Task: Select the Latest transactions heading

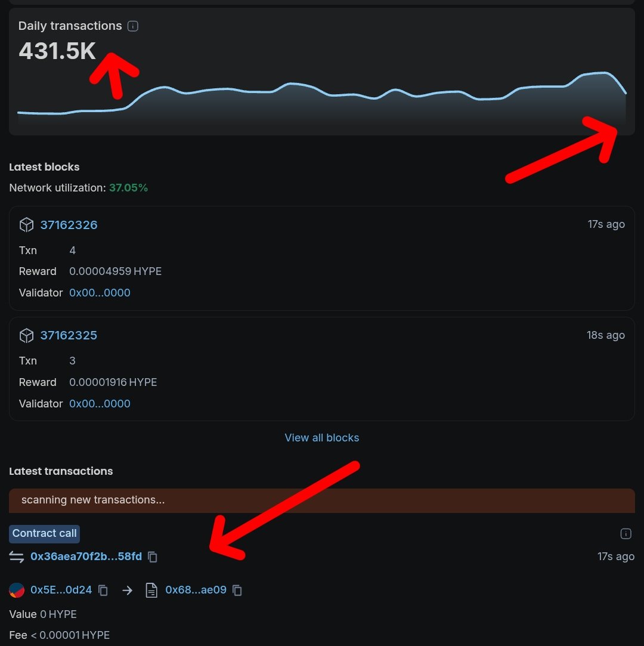Action: coord(61,471)
